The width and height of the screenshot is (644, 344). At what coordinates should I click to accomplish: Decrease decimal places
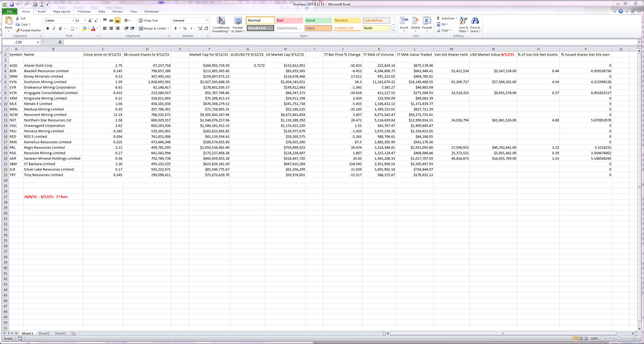(206, 28)
